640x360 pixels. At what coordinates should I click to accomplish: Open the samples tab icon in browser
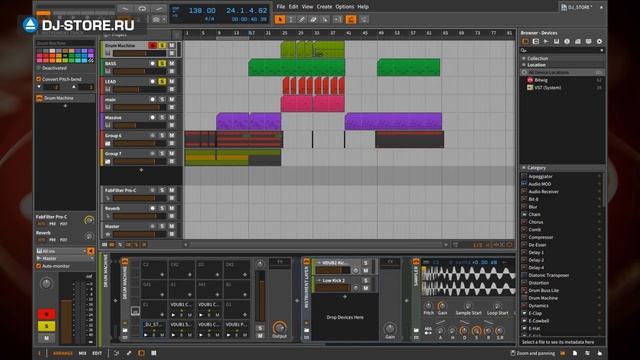(546, 41)
